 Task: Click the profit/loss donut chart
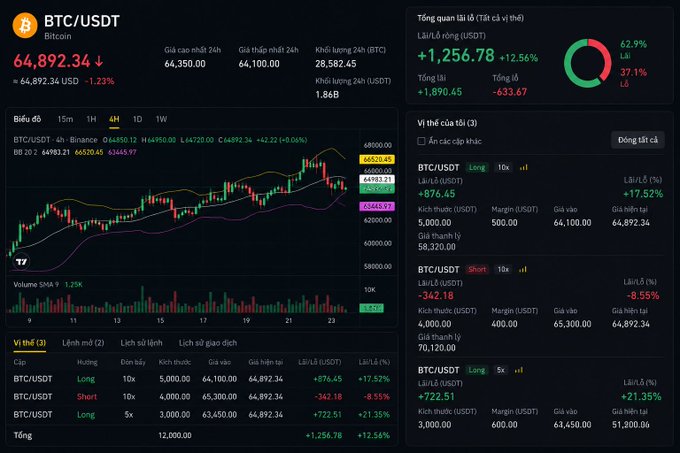click(x=588, y=63)
